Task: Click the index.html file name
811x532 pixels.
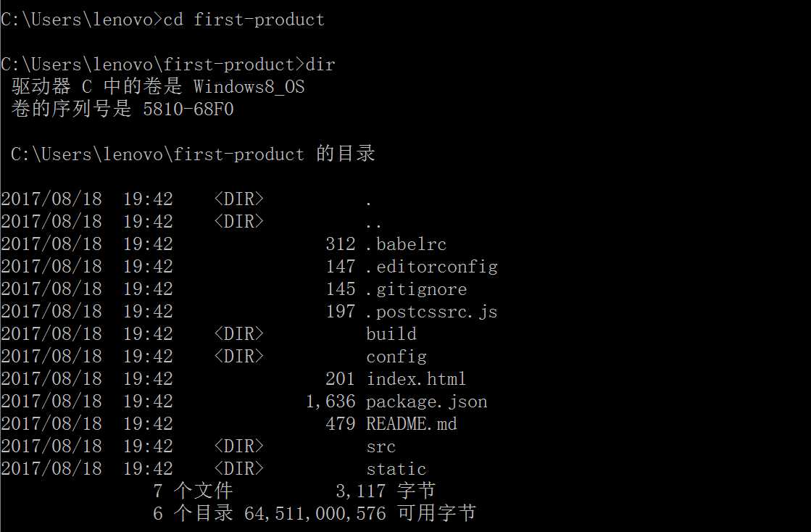Action: [x=416, y=379]
